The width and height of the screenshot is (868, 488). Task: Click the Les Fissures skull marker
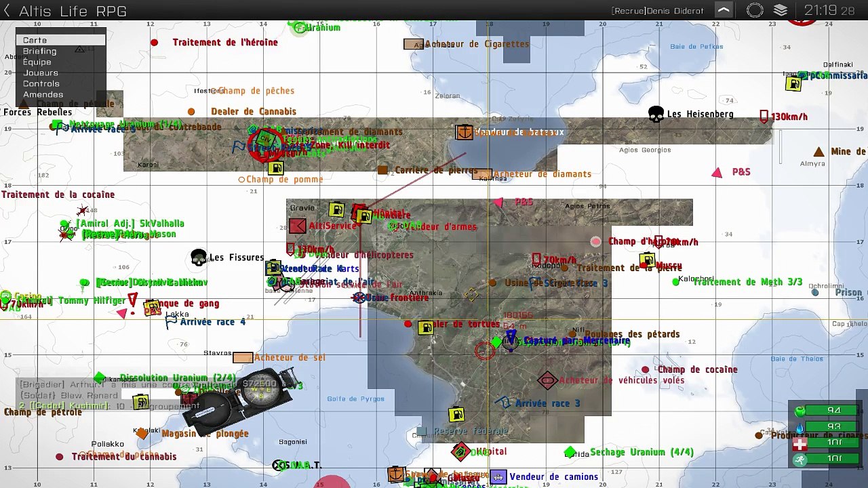tap(198, 258)
